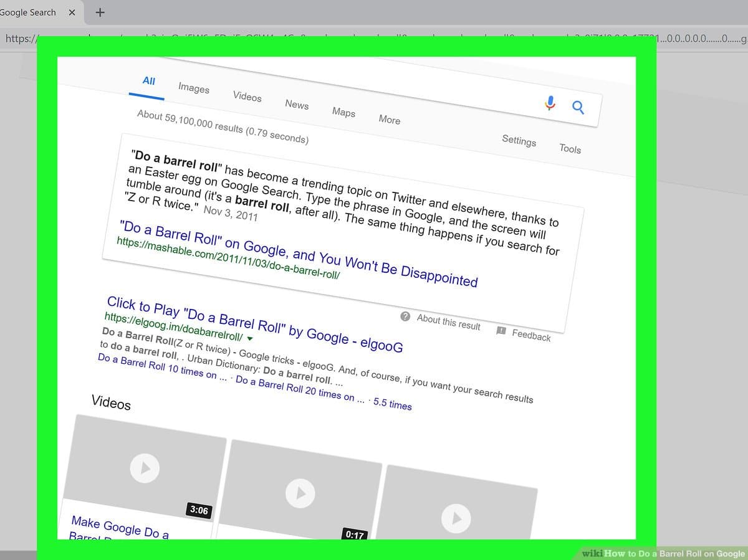Open the More search categories menu

pos(390,120)
